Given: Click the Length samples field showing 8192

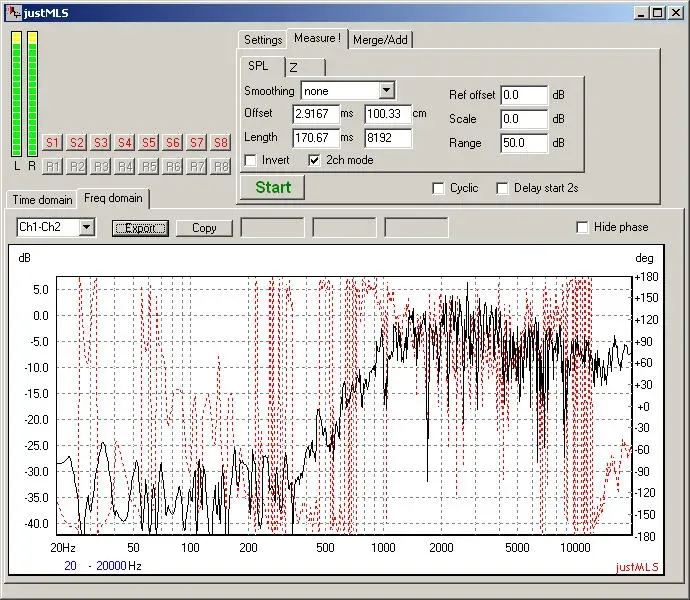Looking at the screenshot, I should tap(388, 138).
